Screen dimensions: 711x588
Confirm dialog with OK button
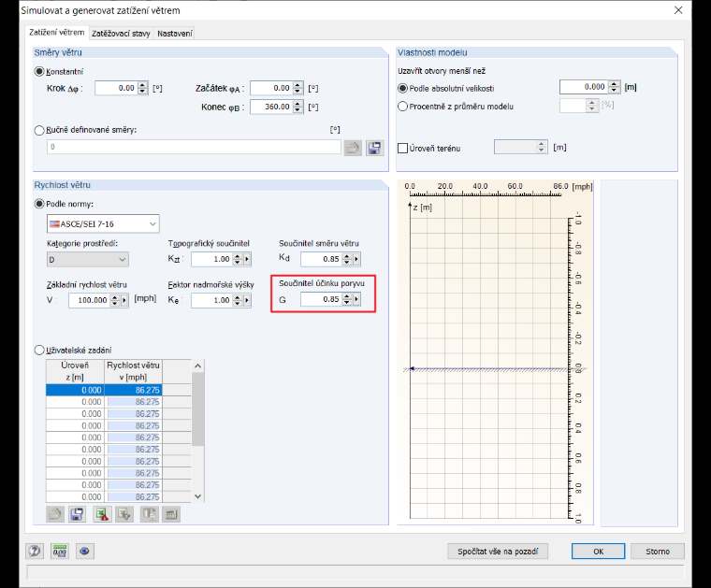[598, 552]
